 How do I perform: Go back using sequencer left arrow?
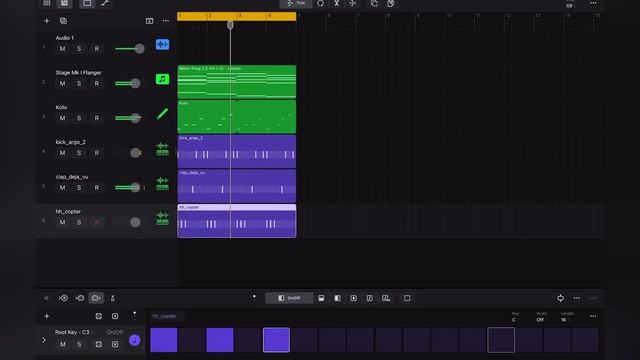click(x=46, y=298)
